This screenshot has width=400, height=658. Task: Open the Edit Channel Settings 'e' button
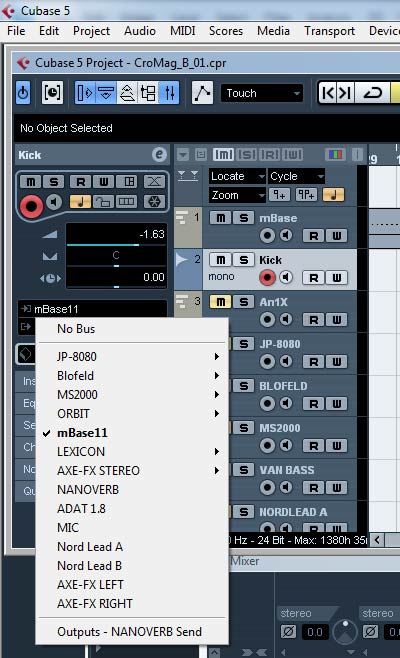click(x=159, y=154)
